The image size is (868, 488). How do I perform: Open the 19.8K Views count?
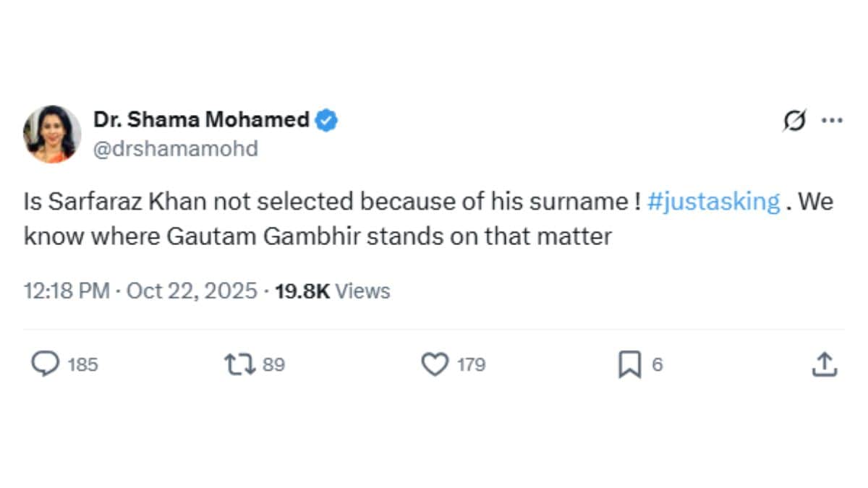coord(333,291)
